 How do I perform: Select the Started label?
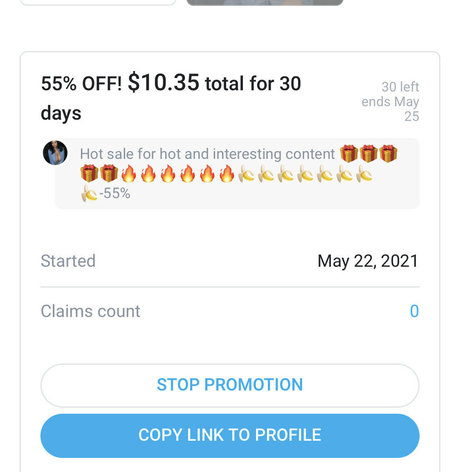pyautogui.click(x=68, y=261)
